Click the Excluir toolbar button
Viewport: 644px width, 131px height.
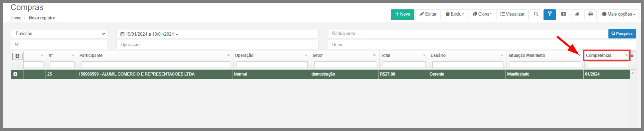(x=455, y=14)
